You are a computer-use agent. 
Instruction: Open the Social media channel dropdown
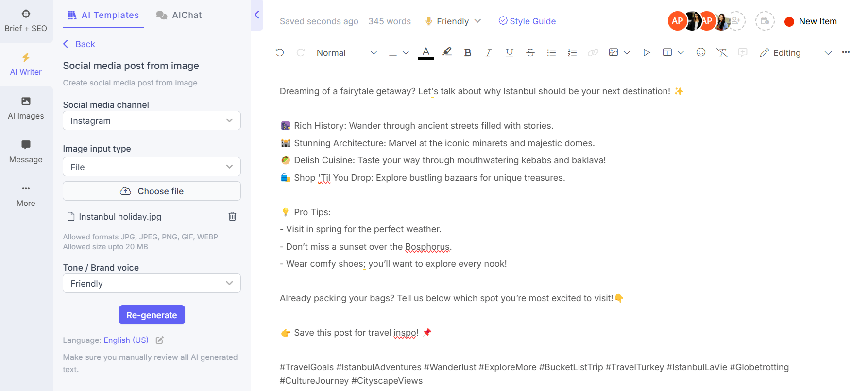tap(152, 120)
